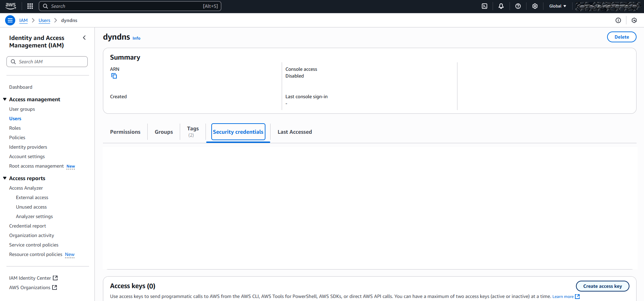Open the AWS Organizations link
Viewport: 644px width, 301px height.
[x=30, y=287]
